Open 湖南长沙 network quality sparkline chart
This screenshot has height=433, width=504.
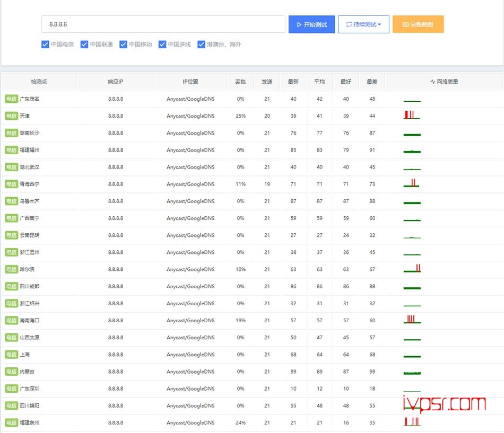click(x=412, y=134)
